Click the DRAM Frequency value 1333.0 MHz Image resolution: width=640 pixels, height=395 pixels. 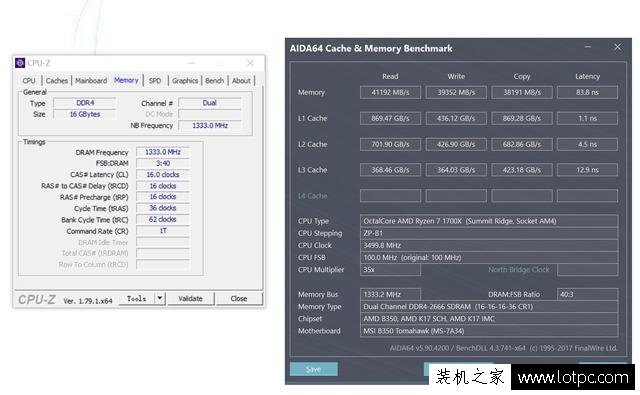tap(163, 152)
